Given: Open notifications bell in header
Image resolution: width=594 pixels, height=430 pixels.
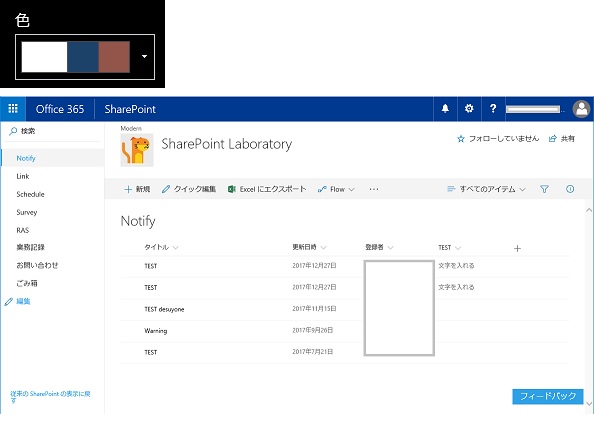Looking at the screenshot, I should (445, 109).
